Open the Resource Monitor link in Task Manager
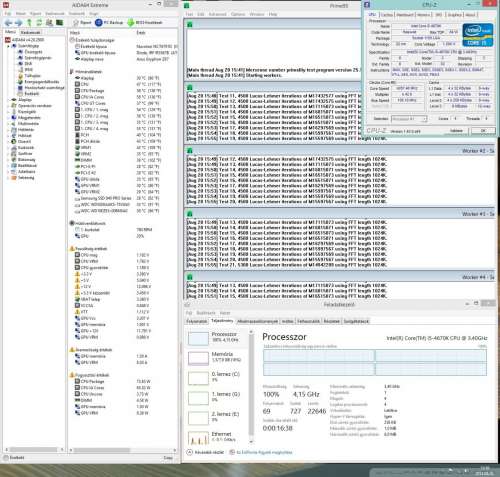 click(264, 452)
